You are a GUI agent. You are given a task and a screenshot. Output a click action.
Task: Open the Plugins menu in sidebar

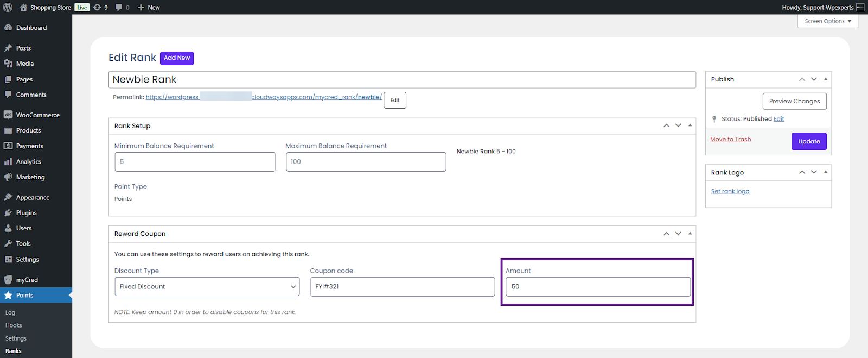(26, 213)
